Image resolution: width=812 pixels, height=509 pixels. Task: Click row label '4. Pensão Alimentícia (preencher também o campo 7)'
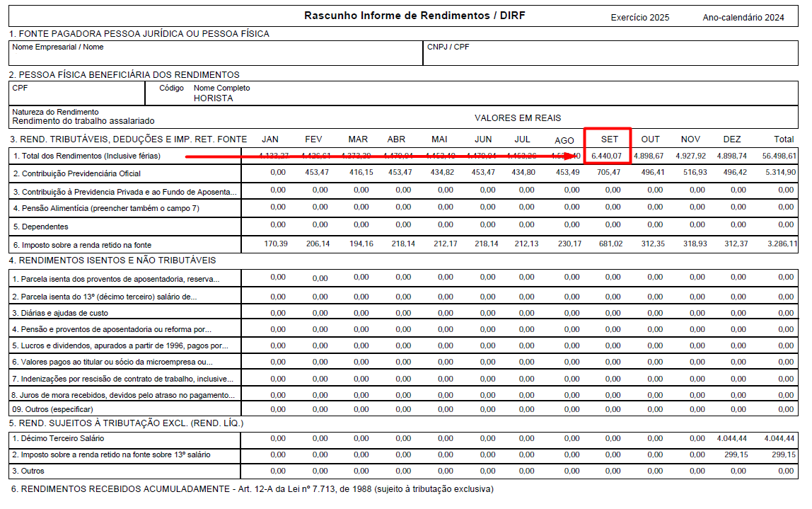click(x=106, y=208)
